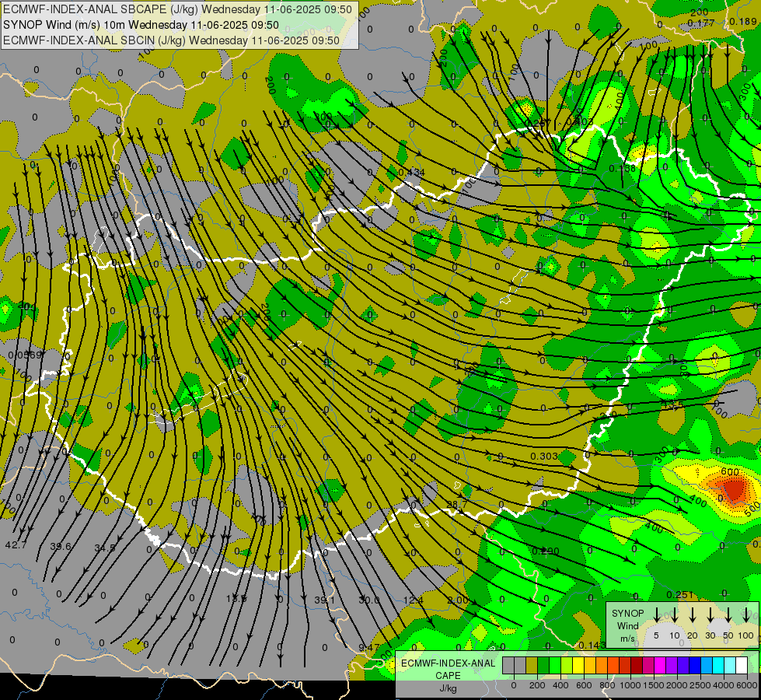This screenshot has width=761, height=700.
Task: Click the 39.6 value on the map
Action: tap(61, 547)
